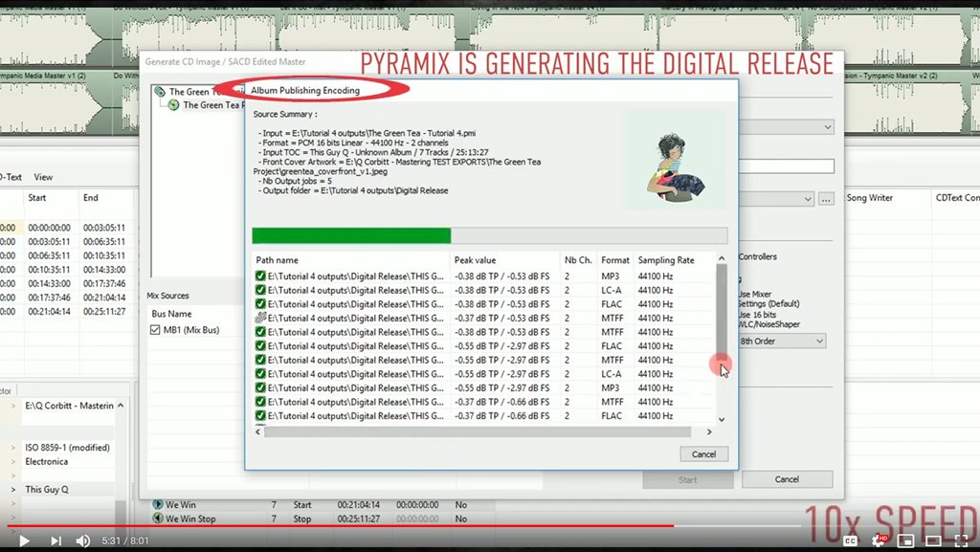Click the status icon of the FLAC -0.37 / -0.66 row
The image size is (980, 552).
(260, 415)
